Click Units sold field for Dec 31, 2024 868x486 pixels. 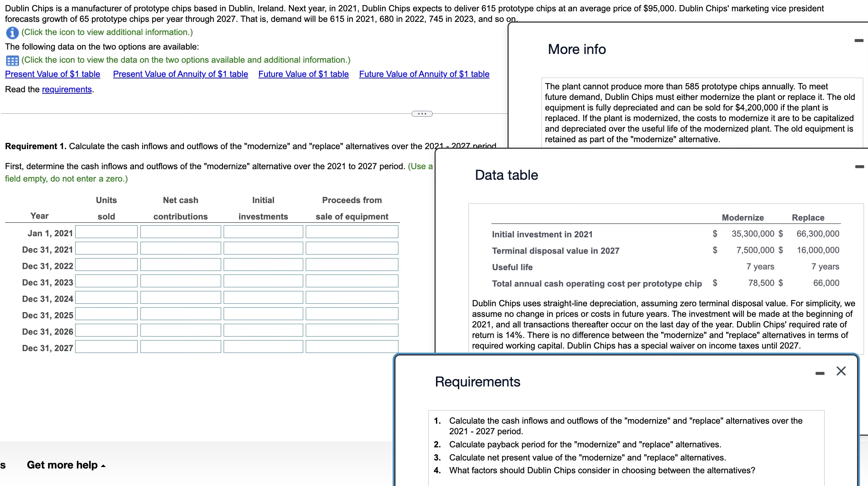[x=106, y=298]
